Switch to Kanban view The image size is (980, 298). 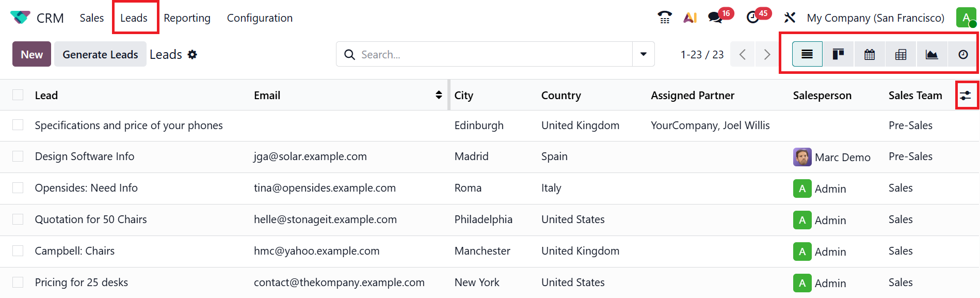click(x=838, y=54)
